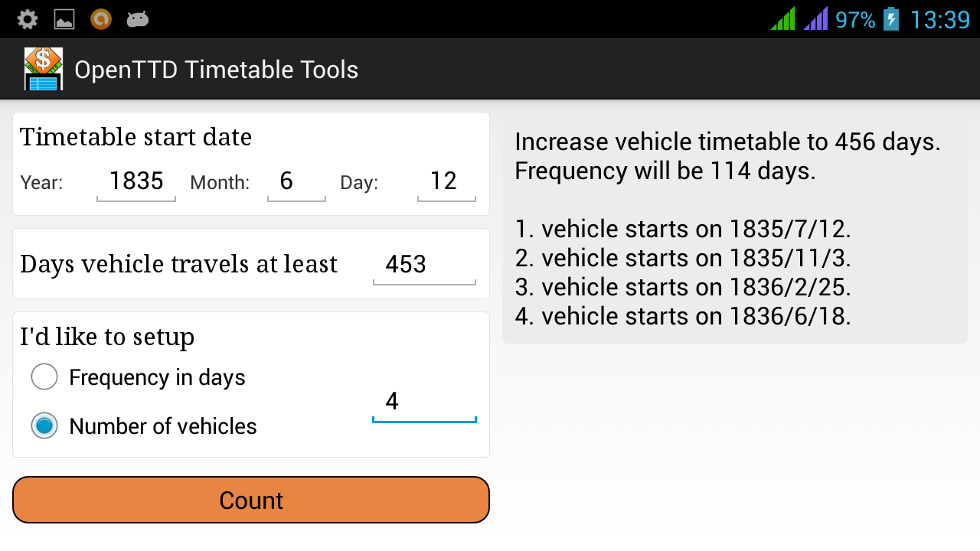Tap the battery percentage 97% text
The image size is (980, 551).
855,19
